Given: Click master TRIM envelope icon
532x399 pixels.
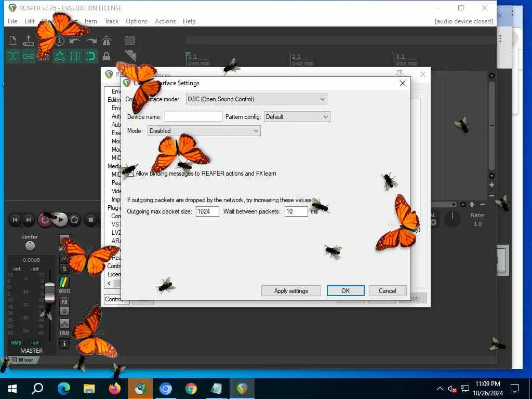Looking at the screenshot, I should (64, 324).
